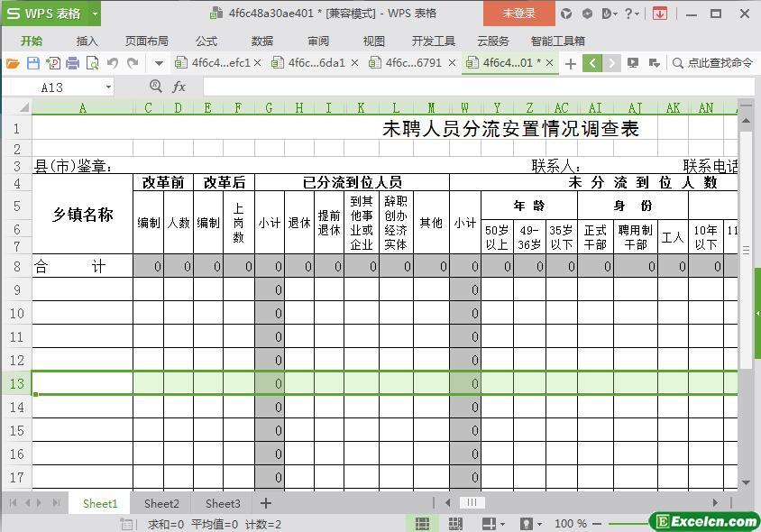Expand the quick access toolbar customize arrow

[x=159, y=63]
